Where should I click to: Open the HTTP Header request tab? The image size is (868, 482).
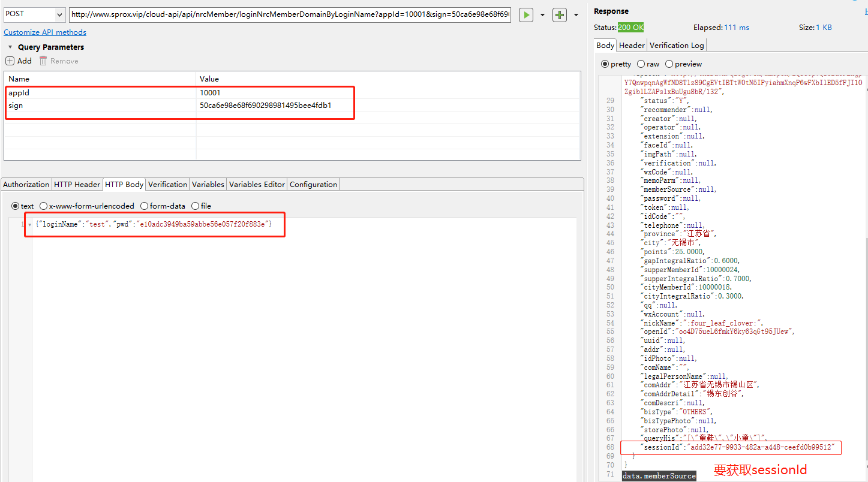77,184
